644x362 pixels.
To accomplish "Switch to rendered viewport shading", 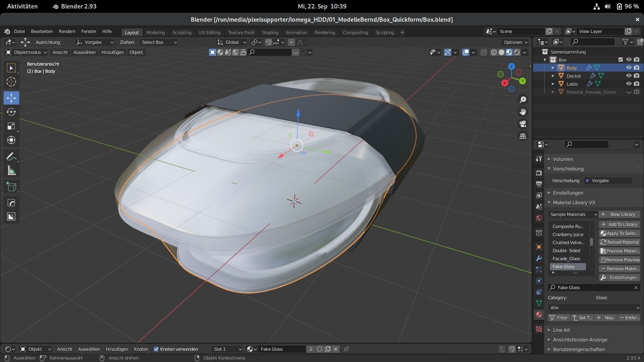I will pos(517,52).
